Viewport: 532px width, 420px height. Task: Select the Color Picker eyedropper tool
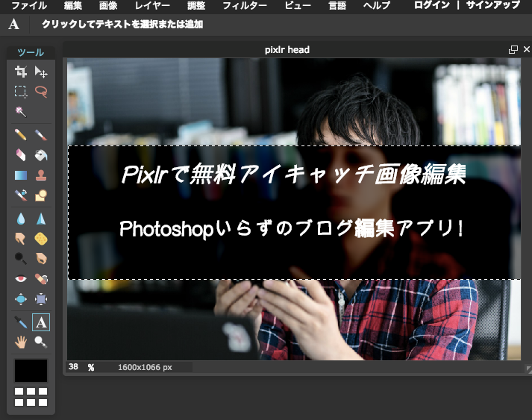21,322
